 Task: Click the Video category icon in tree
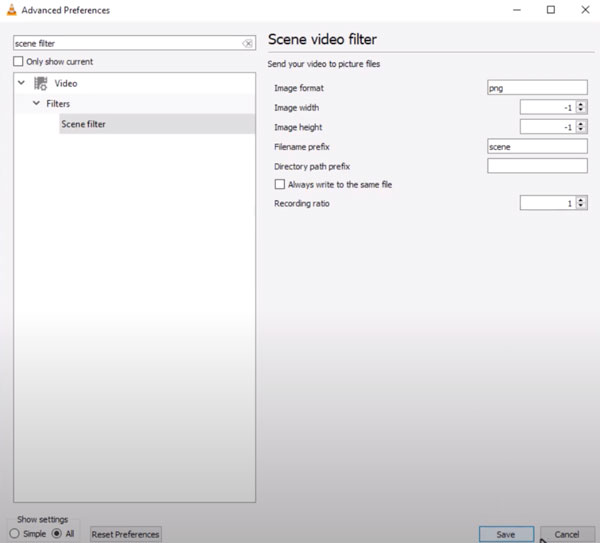(41, 83)
